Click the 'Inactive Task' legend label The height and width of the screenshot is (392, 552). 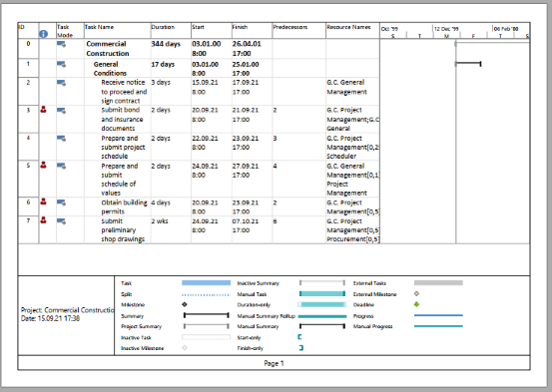click(x=136, y=337)
